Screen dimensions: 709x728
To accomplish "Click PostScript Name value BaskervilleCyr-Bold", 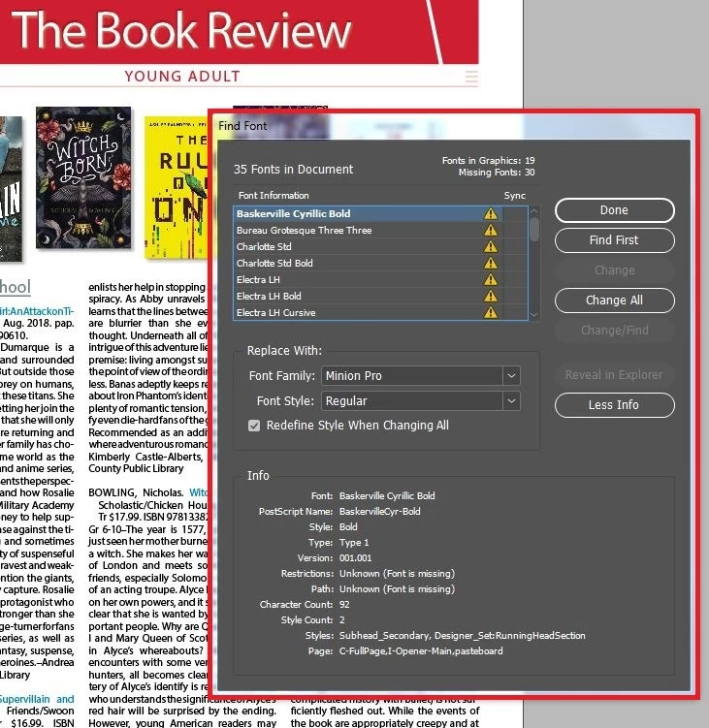I will click(x=380, y=512).
